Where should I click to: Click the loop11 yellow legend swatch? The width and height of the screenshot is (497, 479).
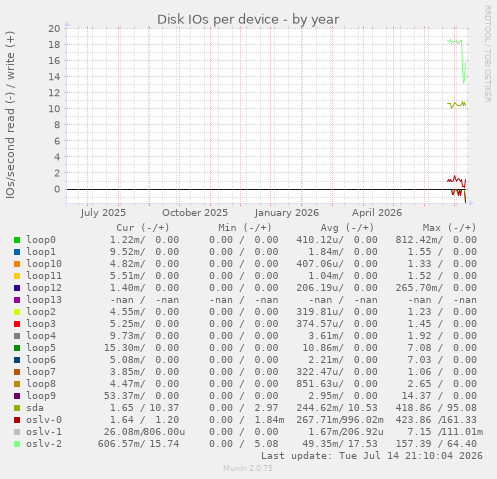(17, 276)
